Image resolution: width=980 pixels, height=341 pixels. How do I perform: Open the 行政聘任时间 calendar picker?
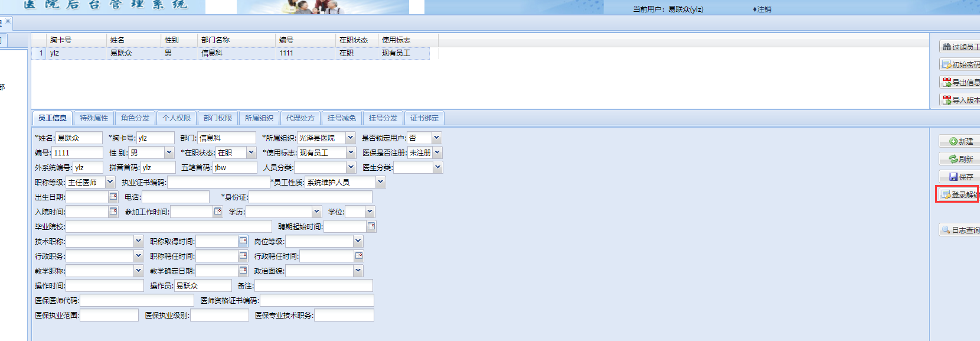click(x=359, y=256)
